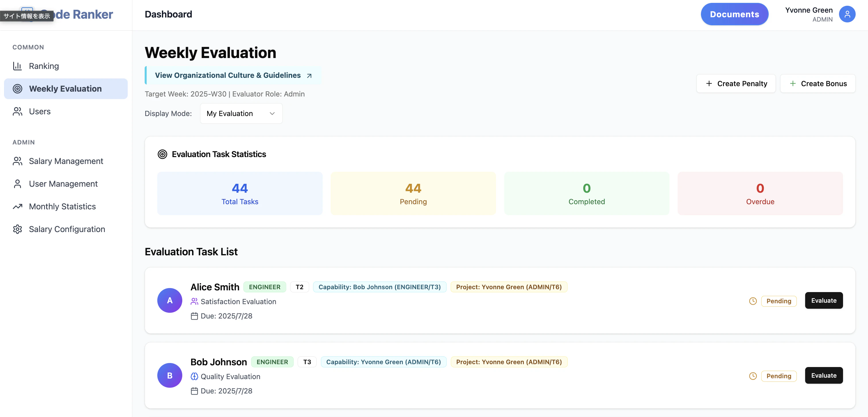
Task: Click the user profile avatar icon
Action: tap(847, 14)
